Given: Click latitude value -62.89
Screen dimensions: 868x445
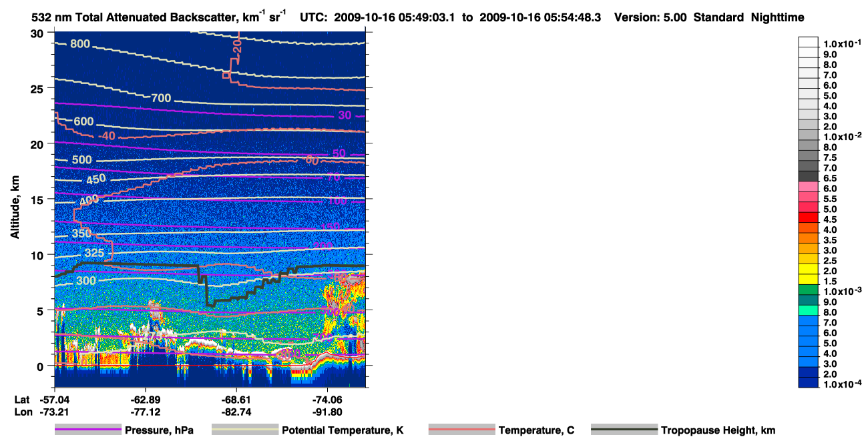Looking at the screenshot, I should pos(145,399).
